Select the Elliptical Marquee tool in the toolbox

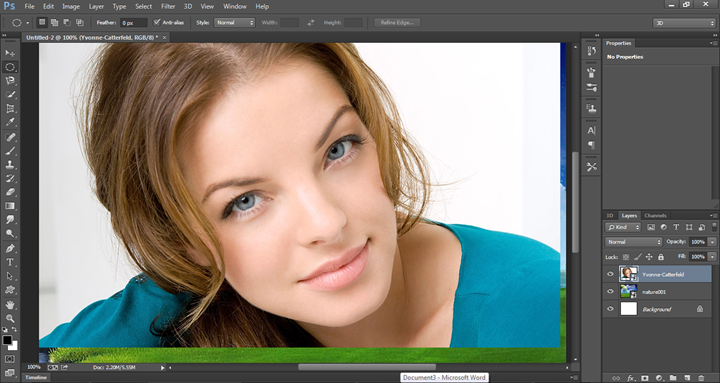pyautogui.click(x=10, y=67)
